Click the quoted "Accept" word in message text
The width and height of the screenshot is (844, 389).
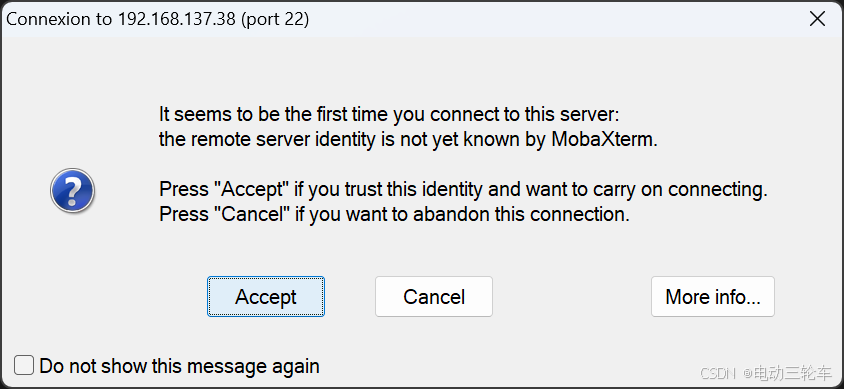pyautogui.click(x=252, y=189)
